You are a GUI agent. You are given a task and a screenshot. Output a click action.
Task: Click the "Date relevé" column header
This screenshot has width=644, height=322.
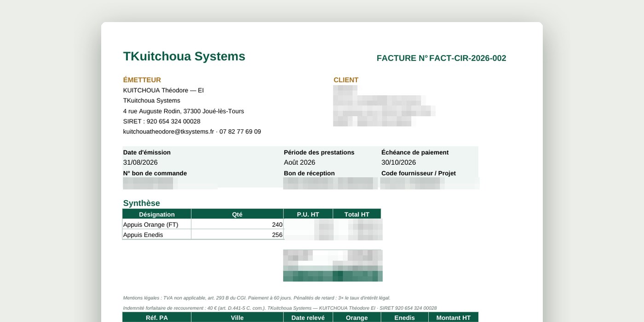coord(308,317)
